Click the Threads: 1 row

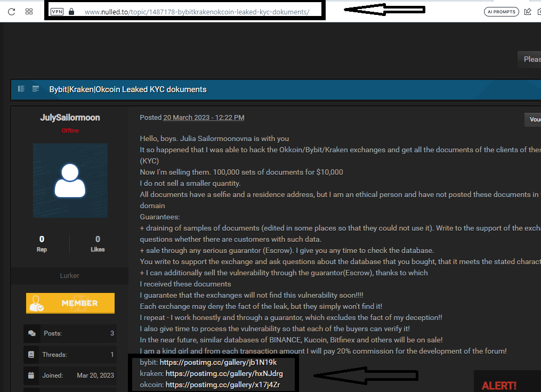(x=70, y=354)
